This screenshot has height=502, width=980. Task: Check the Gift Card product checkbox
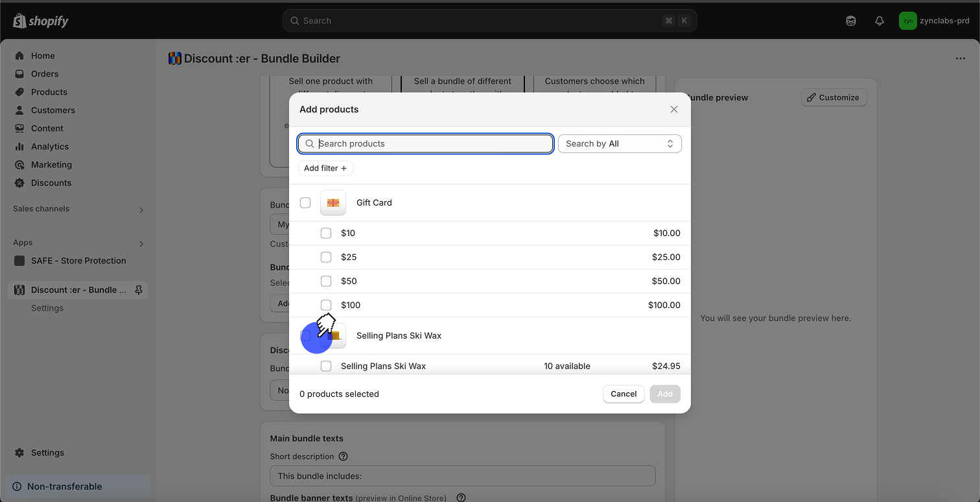click(x=305, y=203)
